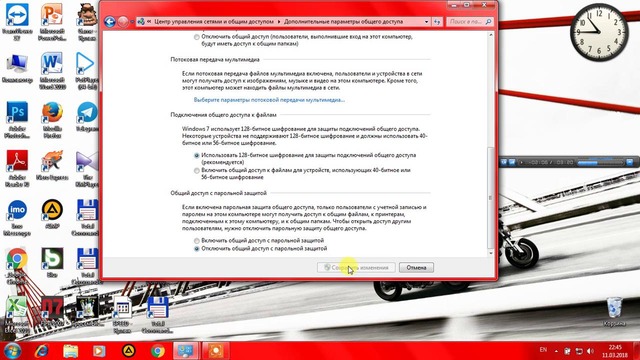The height and width of the screenshot is (360, 640).
Task: Click the mini player's first left button
Action: [504, 162]
